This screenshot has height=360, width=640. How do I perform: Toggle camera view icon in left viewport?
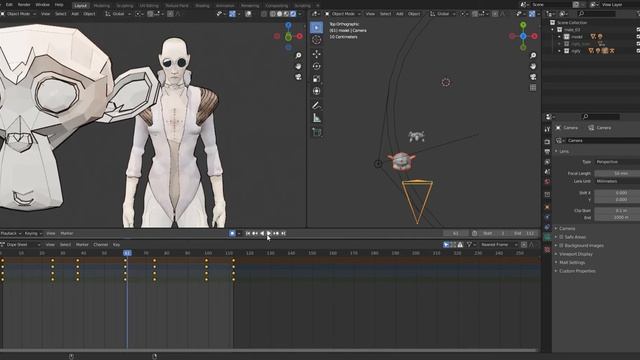[x=298, y=77]
